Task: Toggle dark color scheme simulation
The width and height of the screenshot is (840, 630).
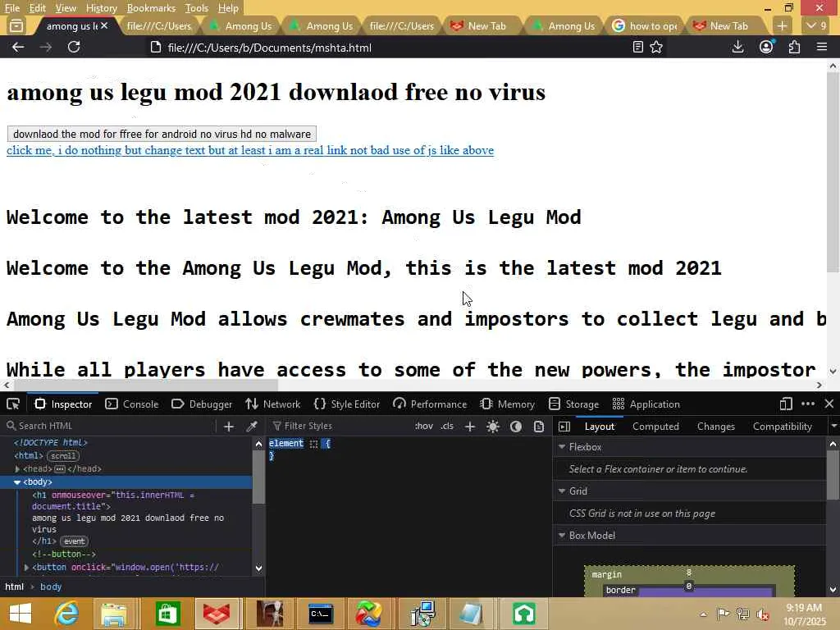Action: pos(516,427)
